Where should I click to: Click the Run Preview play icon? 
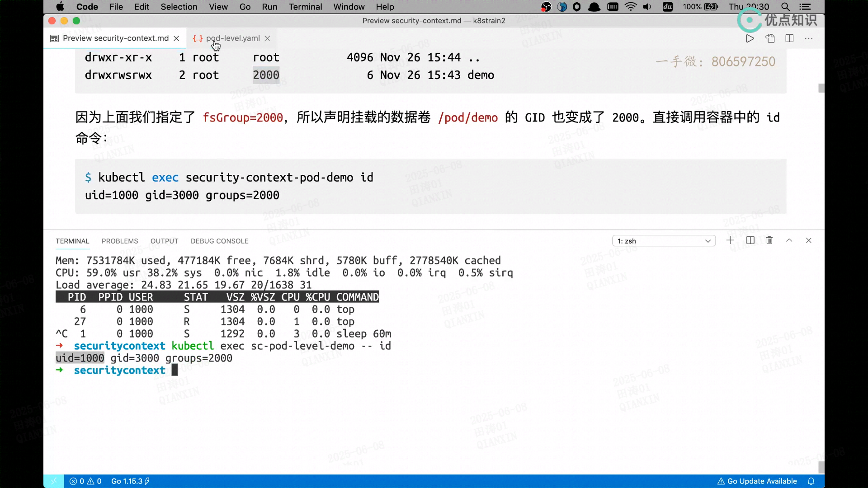click(x=750, y=38)
